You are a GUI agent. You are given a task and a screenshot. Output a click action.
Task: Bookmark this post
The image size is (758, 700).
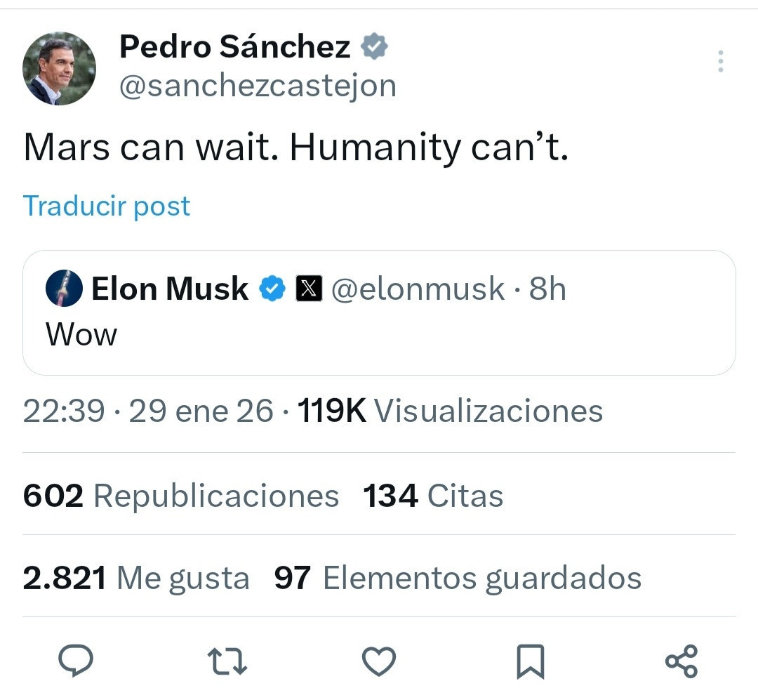[530, 661]
